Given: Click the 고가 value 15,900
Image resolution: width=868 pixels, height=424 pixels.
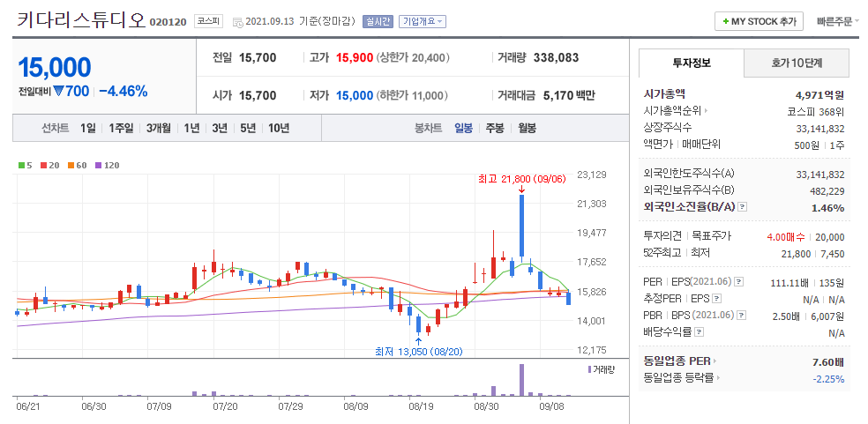Looking at the screenshot, I should (x=355, y=57).
